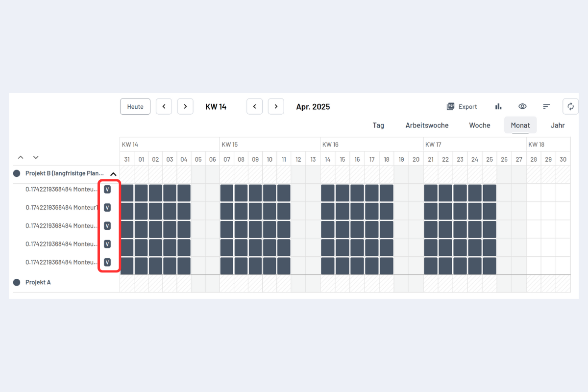Click the sort/filter lines icon

546,106
